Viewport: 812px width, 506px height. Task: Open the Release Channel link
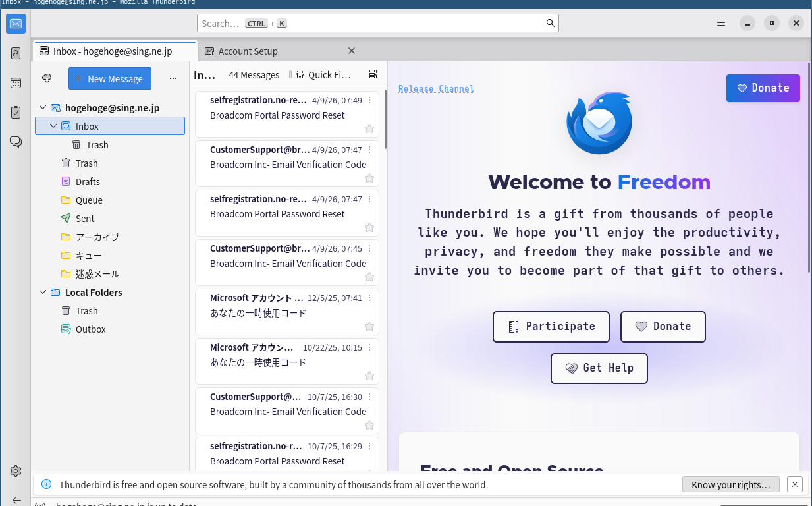coord(436,88)
